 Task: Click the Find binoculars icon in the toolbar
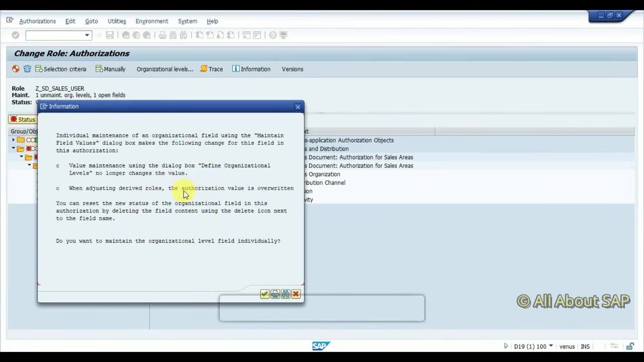[x=173, y=35]
